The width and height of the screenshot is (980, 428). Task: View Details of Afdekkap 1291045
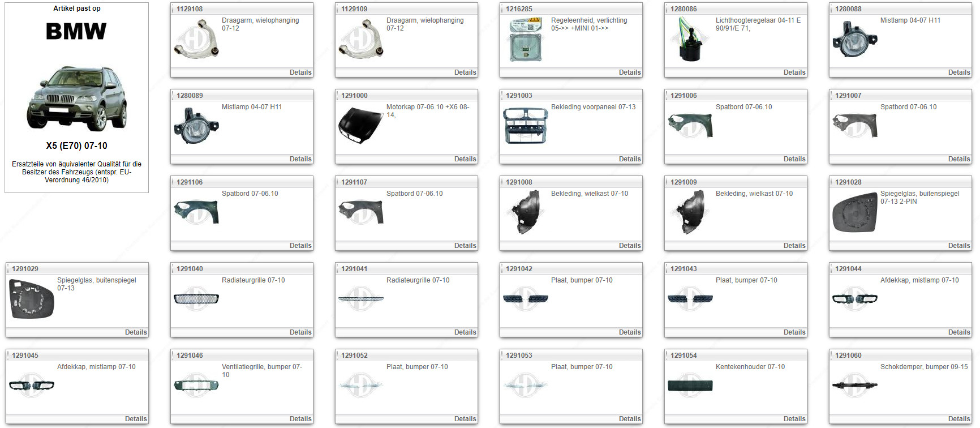point(136,419)
